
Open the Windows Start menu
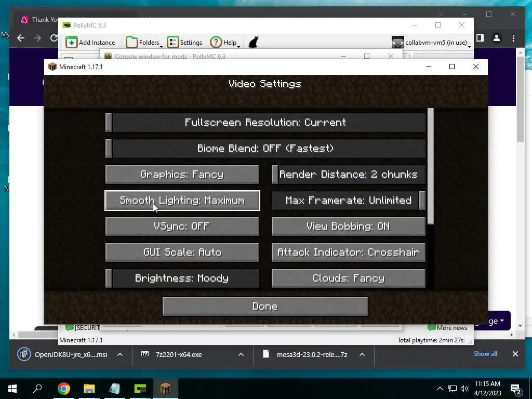pos(12,389)
